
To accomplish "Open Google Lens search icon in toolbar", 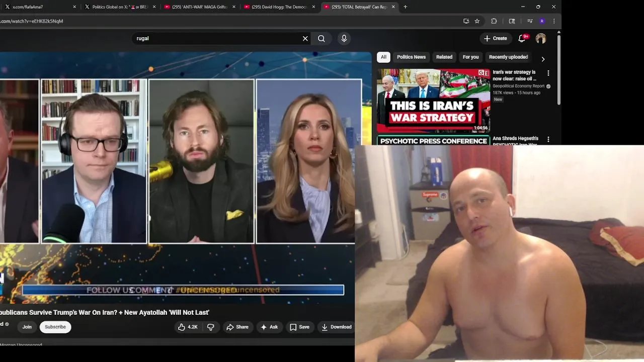I will click(x=512, y=21).
